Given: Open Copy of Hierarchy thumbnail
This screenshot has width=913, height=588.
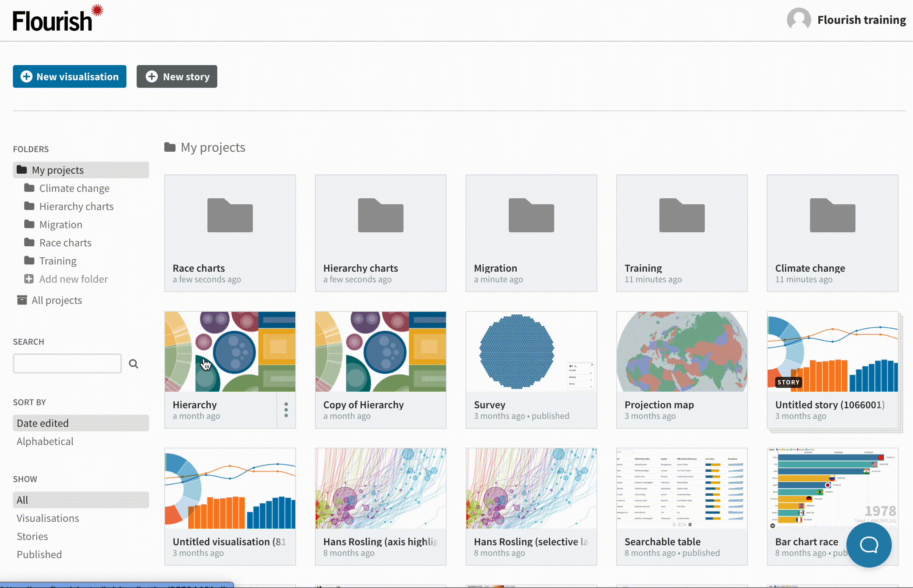Looking at the screenshot, I should (x=381, y=352).
